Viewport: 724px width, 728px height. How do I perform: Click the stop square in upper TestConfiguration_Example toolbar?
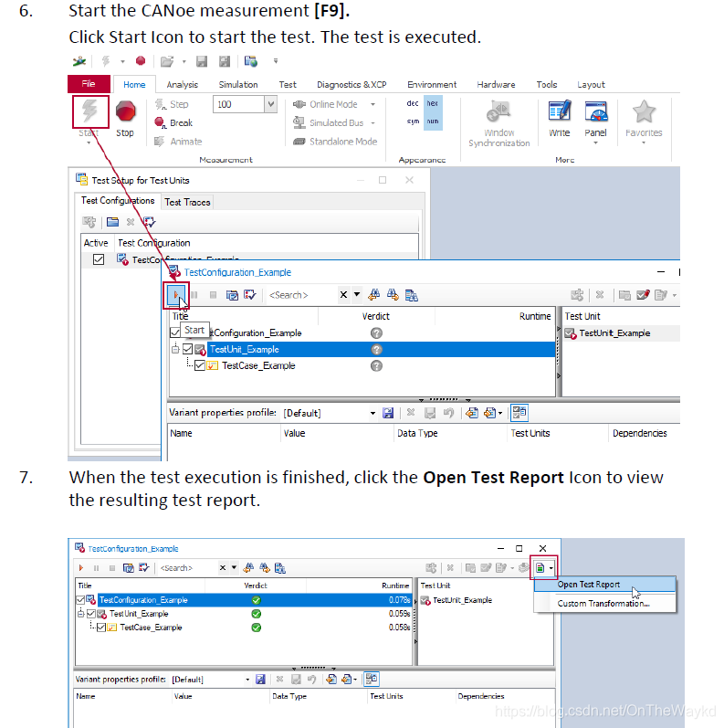coord(213,295)
